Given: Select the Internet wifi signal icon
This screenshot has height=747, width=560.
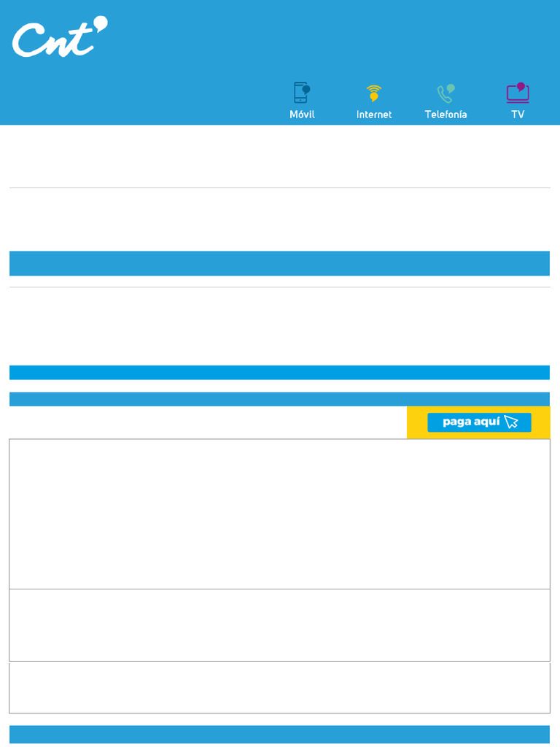Looking at the screenshot, I should pos(374,93).
